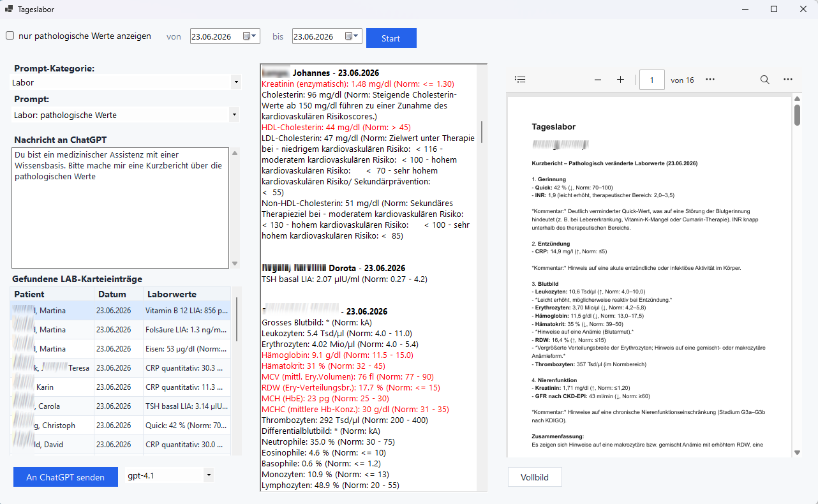
Task: Click the Tageslabor heading in the PDF
Action: 553,127
